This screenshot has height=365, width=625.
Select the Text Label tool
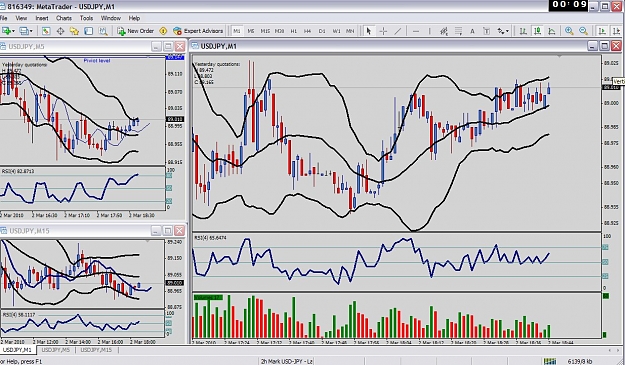pyautogui.click(x=486, y=31)
